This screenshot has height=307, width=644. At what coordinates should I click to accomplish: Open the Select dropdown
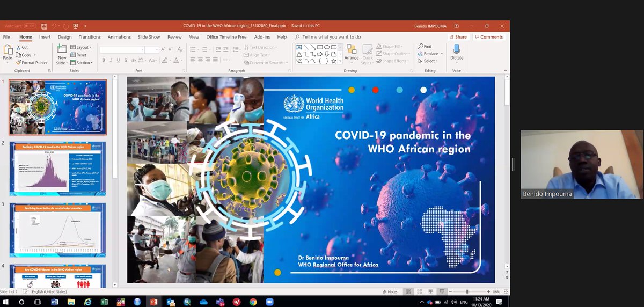(x=428, y=61)
